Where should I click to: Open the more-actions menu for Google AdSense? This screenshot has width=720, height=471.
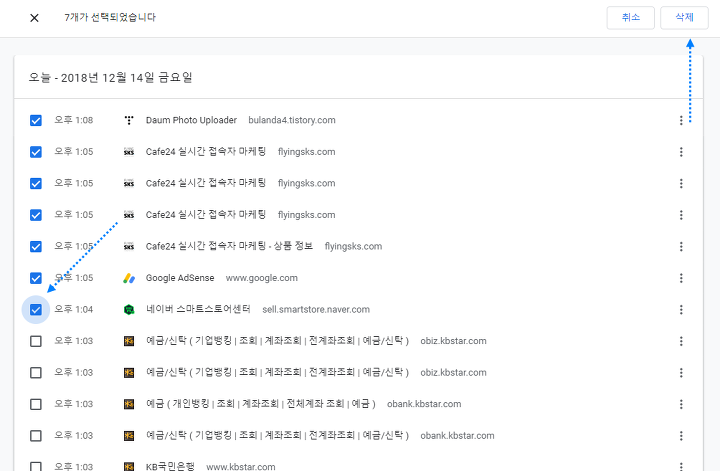click(x=681, y=278)
